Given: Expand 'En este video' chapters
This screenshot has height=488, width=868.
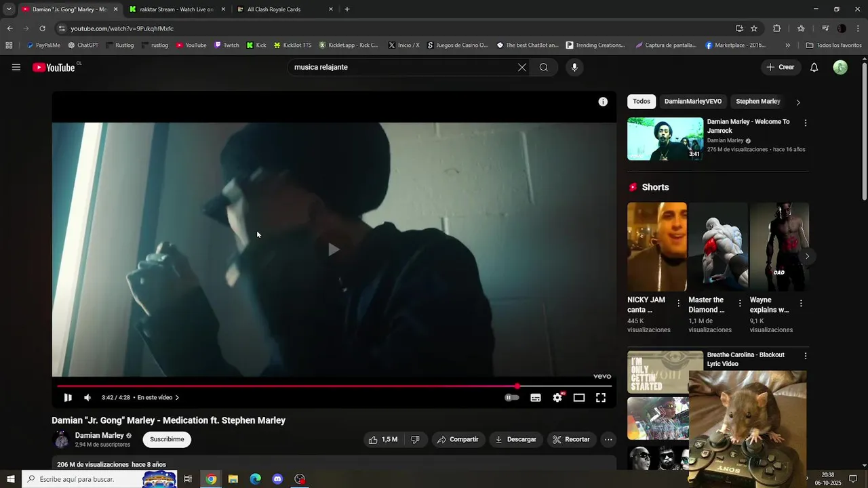Looking at the screenshot, I should click(x=158, y=398).
